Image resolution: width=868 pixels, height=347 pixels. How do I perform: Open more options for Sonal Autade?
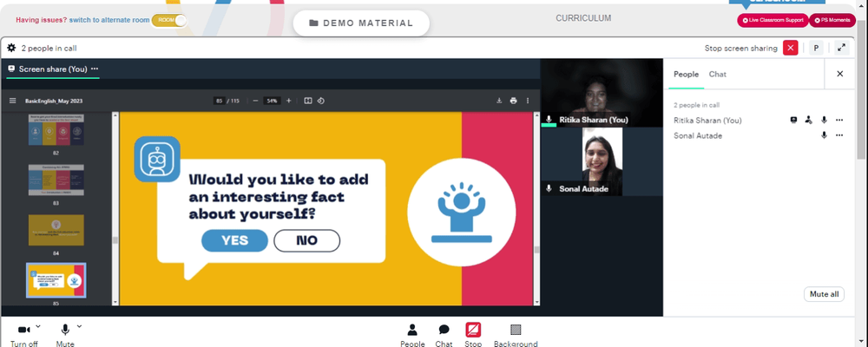click(x=839, y=135)
